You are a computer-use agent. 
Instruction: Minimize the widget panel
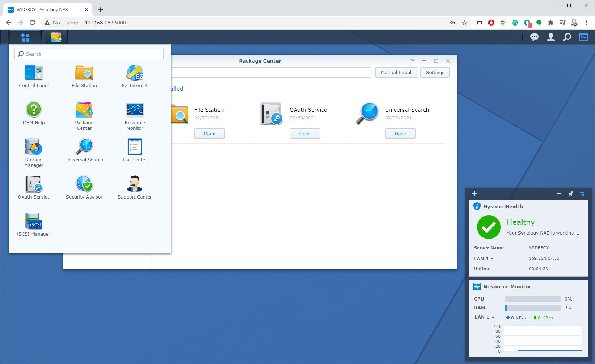[559, 194]
